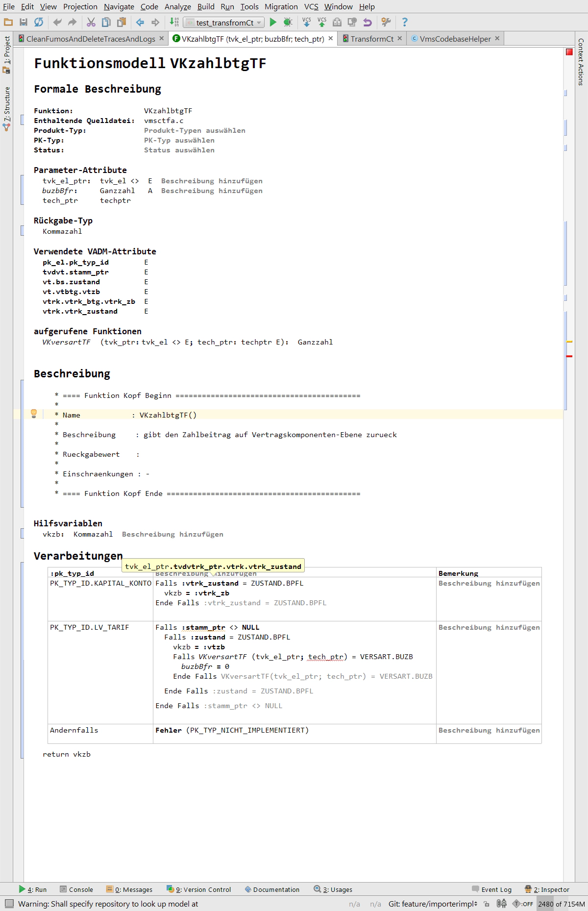Toggle type-system checking :OFF indicator
The height and width of the screenshot is (911, 588).
click(x=523, y=904)
